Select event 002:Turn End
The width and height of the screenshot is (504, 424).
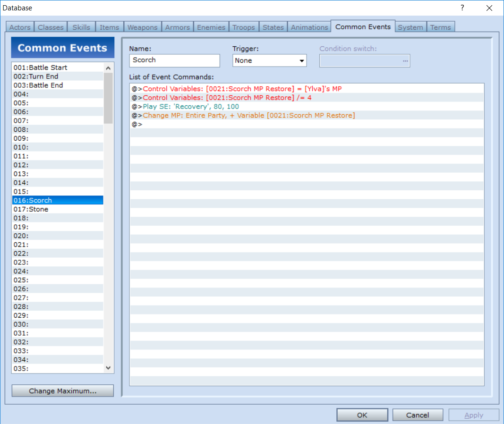[x=58, y=76]
